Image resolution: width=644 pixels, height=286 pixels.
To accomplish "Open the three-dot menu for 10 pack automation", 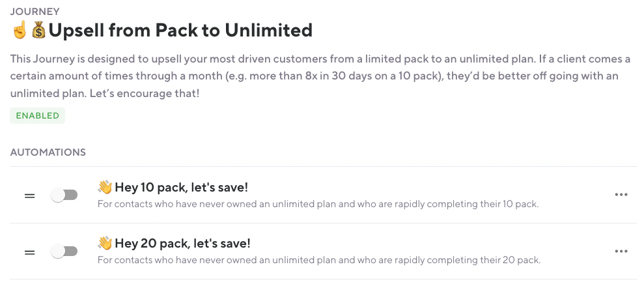I will 621,195.
